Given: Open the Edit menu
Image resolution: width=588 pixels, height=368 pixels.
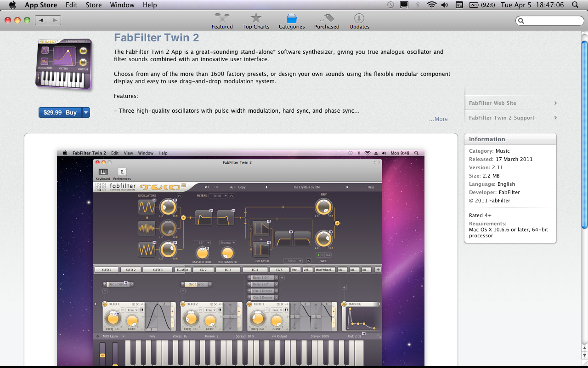Looking at the screenshot, I should point(71,5).
